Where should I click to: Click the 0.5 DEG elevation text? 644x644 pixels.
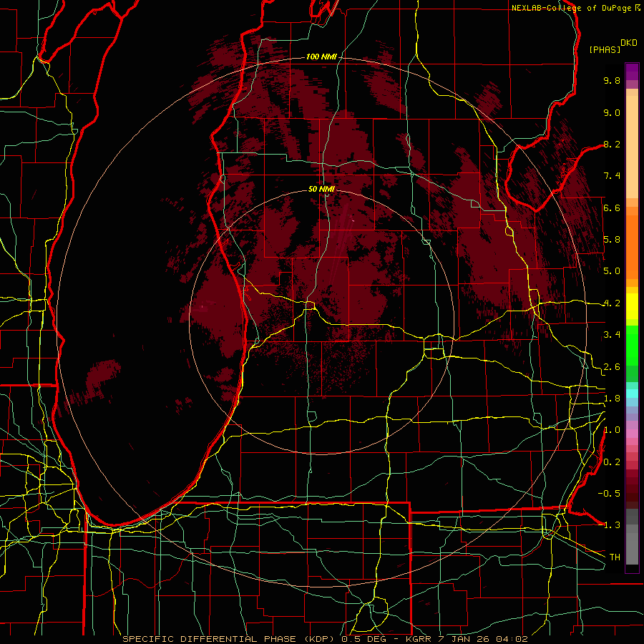coord(364,639)
